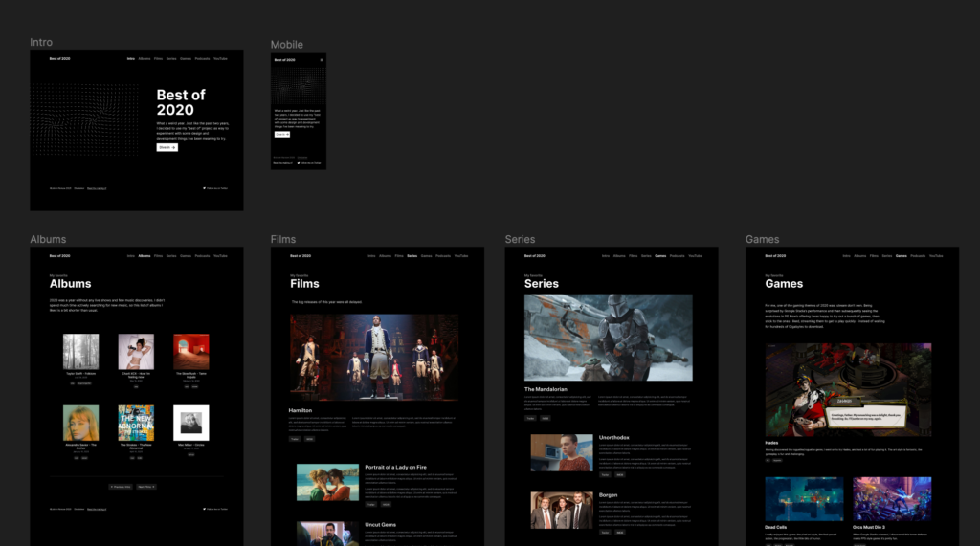Viewport: 980px width, 546px height.
Task: Click 'Dead Cells' title text
Action: tap(775, 527)
